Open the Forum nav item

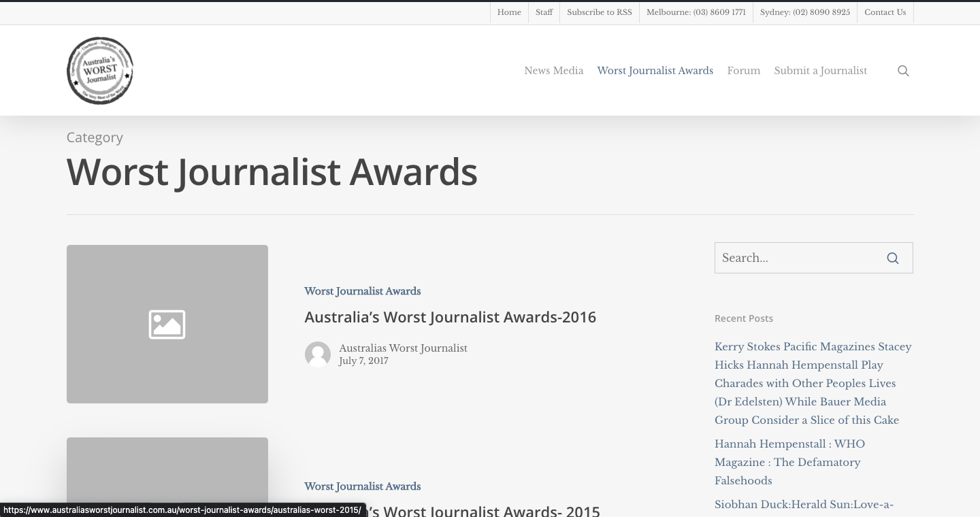[744, 71]
